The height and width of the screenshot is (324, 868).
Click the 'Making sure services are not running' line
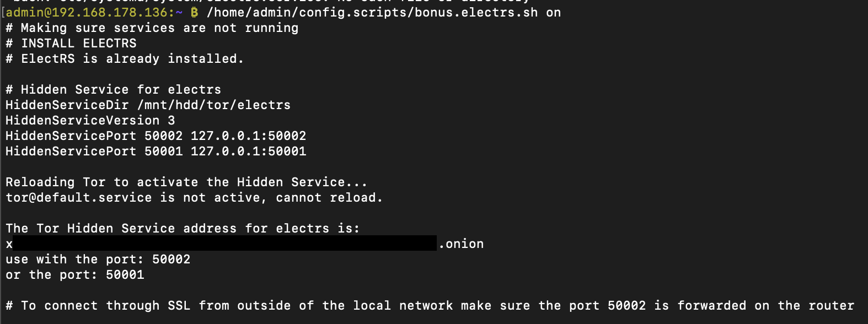152,28
